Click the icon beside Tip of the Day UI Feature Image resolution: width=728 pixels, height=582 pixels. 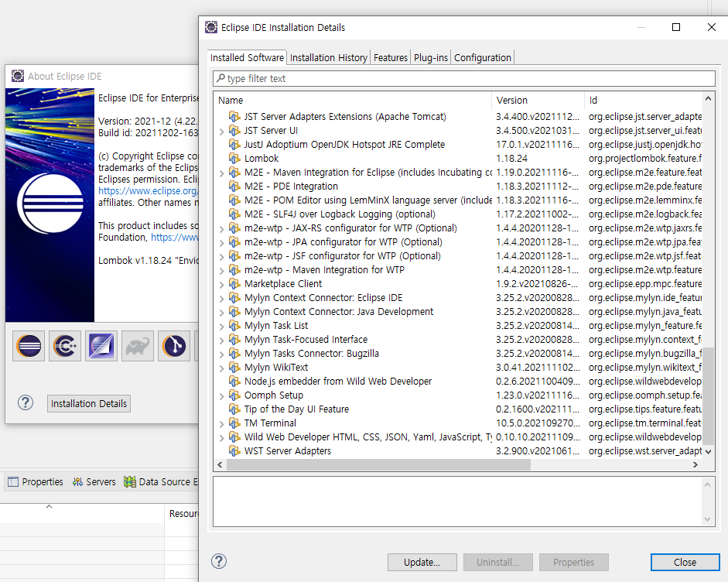[234, 409]
